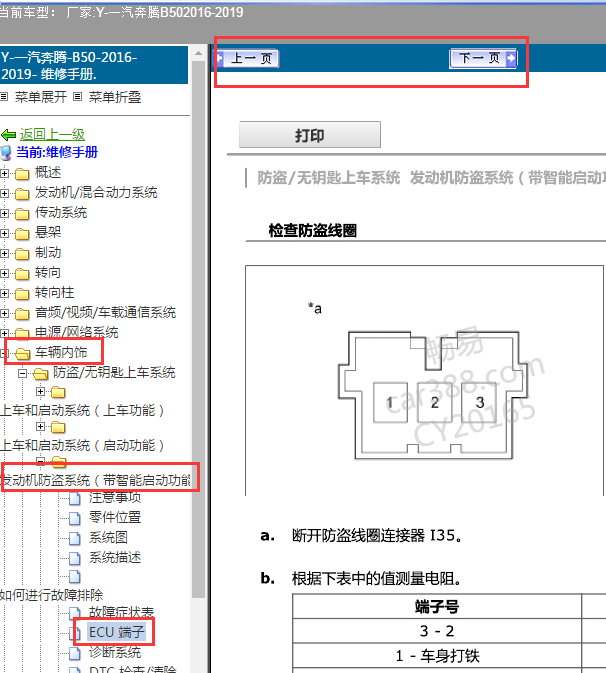Click the 注意事项 document icon
This screenshot has height=673, width=606.
(x=75, y=498)
